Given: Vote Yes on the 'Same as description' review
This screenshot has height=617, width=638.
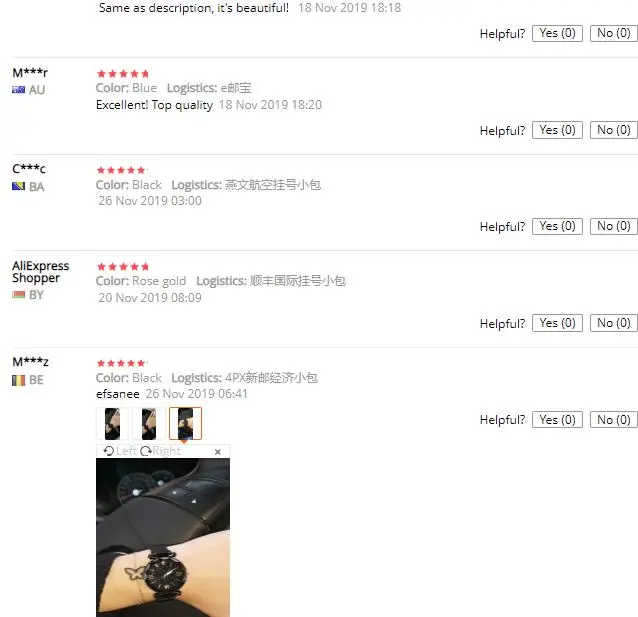Looking at the screenshot, I should [x=557, y=33].
